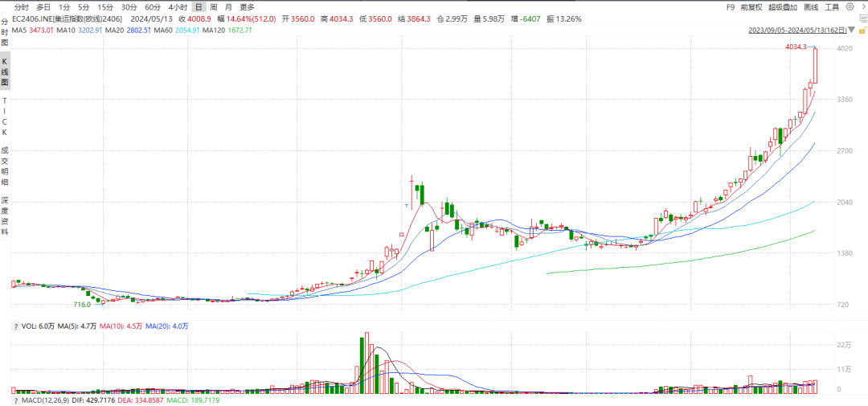Open the 工具 tools menu
Viewport: 868px width, 406px height.
pos(833,7)
